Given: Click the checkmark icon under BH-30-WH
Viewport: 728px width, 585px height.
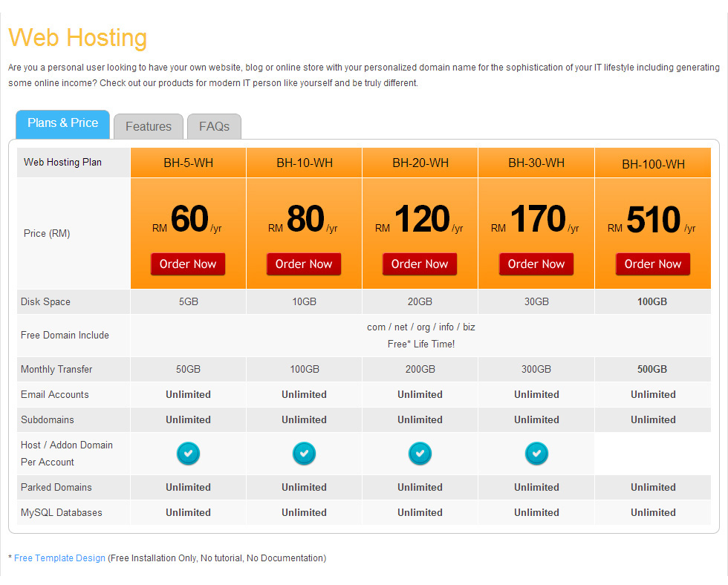Looking at the screenshot, I should point(536,453).
